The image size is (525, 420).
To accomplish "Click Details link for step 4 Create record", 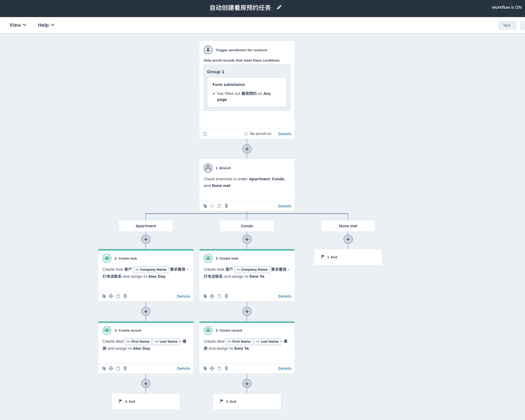I will click(x=183, y=368).
